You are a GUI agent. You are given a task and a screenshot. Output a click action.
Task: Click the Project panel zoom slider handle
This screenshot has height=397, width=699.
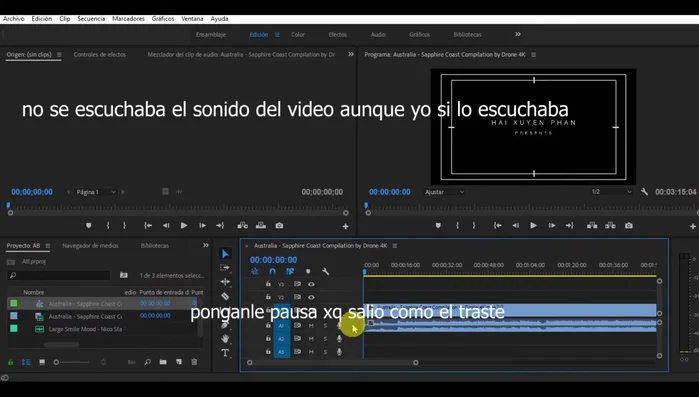click(x=56, y=362)
